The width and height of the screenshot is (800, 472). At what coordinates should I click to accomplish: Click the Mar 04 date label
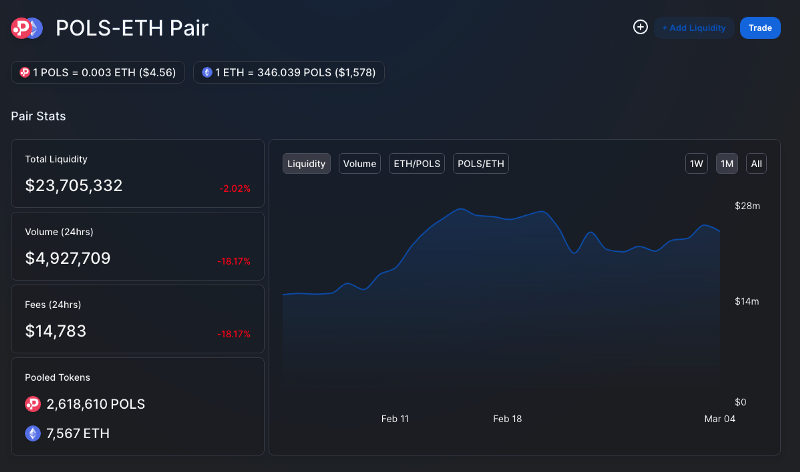point(719,418)
